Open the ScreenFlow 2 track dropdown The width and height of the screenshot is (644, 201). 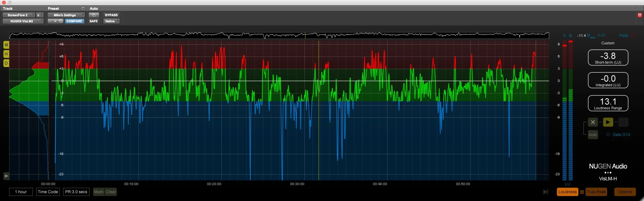pyautogui.click(x=19, y=15)
